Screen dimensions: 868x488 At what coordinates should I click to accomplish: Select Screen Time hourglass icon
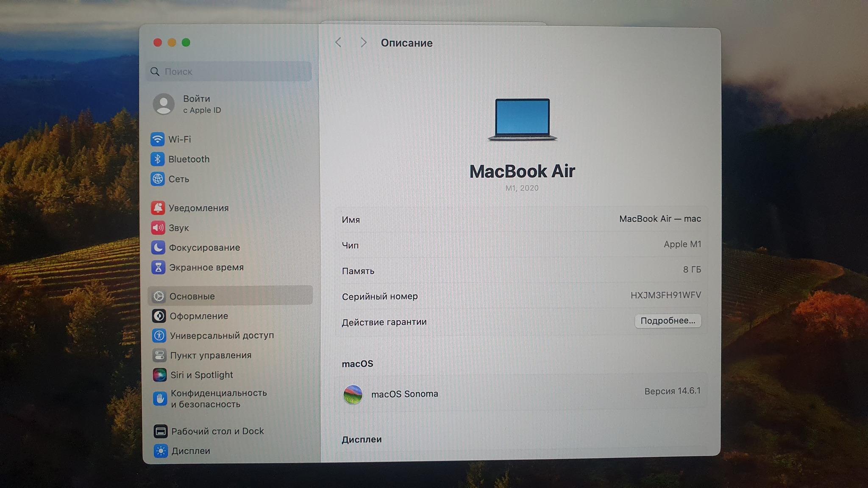point(158,267)
